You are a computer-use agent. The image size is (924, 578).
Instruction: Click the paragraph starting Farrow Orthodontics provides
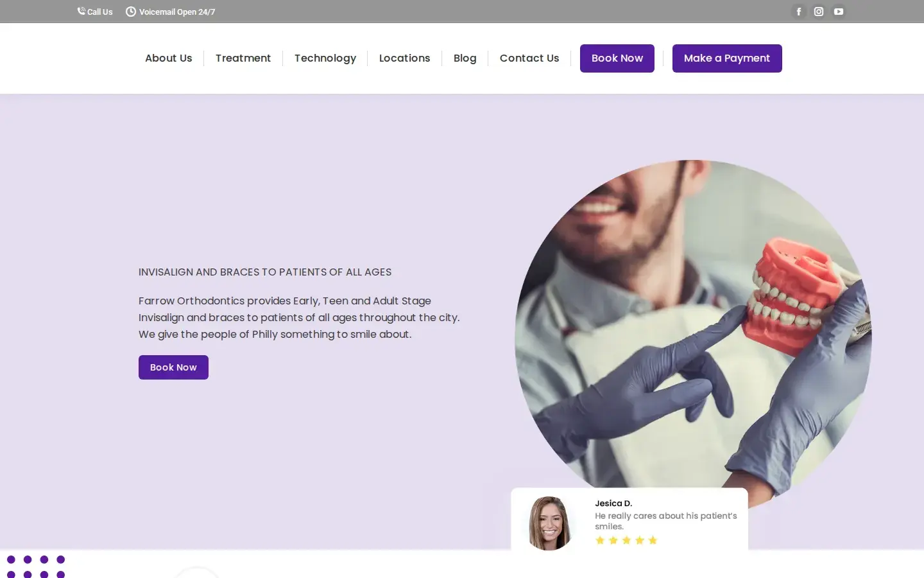299,317
